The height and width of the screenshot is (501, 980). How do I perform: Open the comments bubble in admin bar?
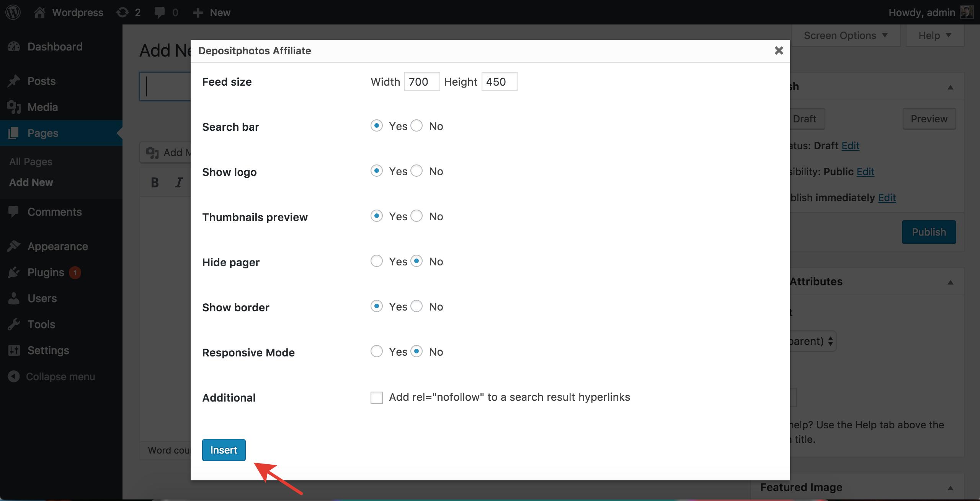166,12
